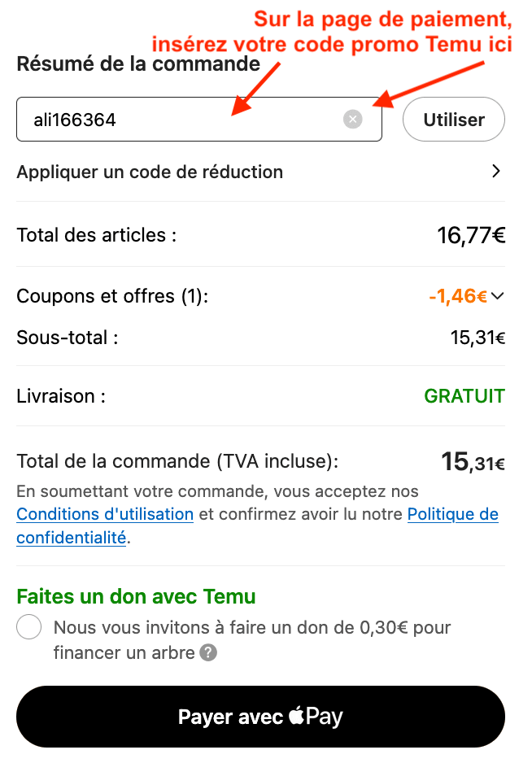This screenshot has height=763, width=532.
Task: Click the Faites un don avec Temu heading
Action: pyautogui.click(x=136, y=597)
